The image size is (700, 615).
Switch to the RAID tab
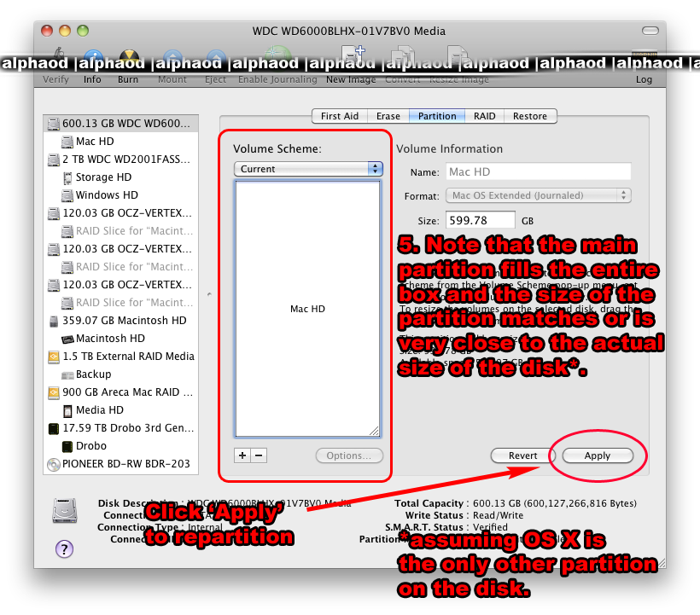(484, 116)
